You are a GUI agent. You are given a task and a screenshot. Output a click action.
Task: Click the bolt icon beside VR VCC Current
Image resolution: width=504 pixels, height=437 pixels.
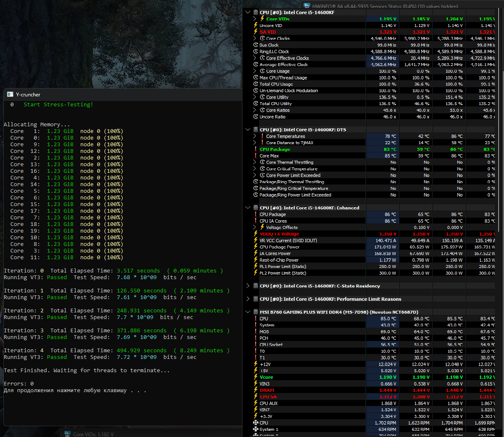point(256,240)
